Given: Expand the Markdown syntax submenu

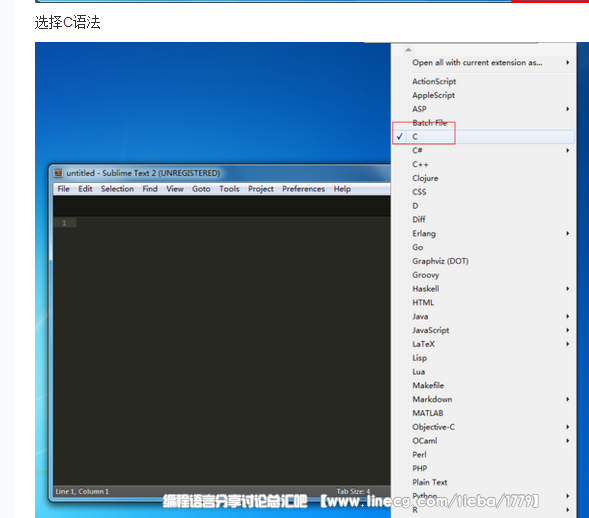Looking at the screenshot, I should (483, 399).
